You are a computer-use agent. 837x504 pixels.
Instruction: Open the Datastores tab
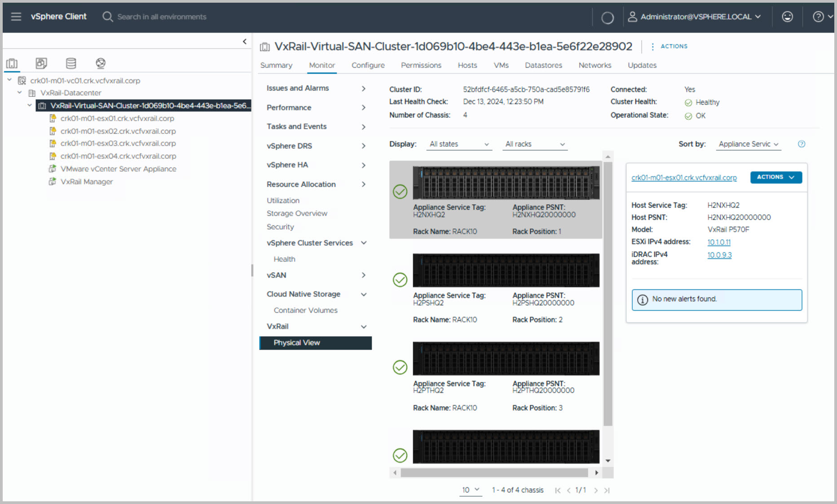(543, 65)
